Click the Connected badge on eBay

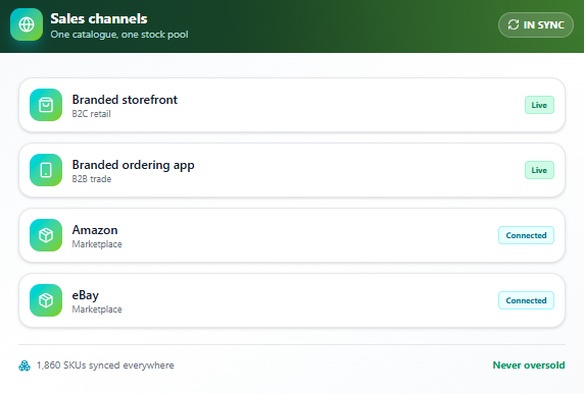[526, 301]
